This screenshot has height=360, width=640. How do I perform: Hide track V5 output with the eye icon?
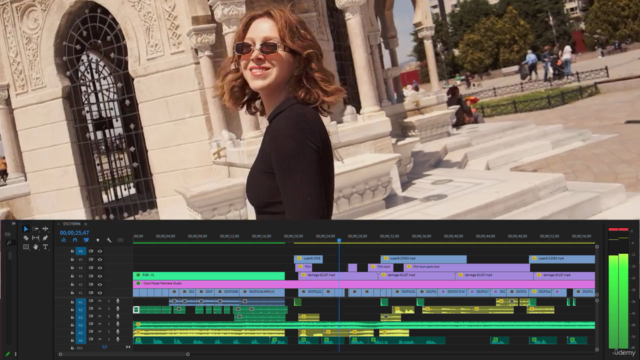pos(100,260)
